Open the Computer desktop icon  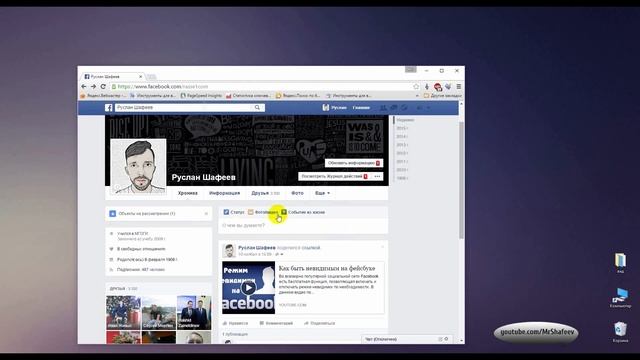(620, 298)
